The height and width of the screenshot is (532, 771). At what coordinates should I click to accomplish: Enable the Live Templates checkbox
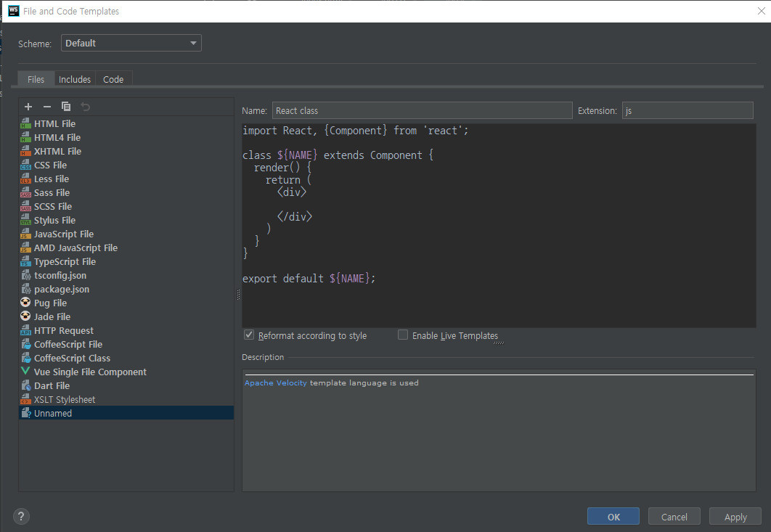[x=403, y=335]
